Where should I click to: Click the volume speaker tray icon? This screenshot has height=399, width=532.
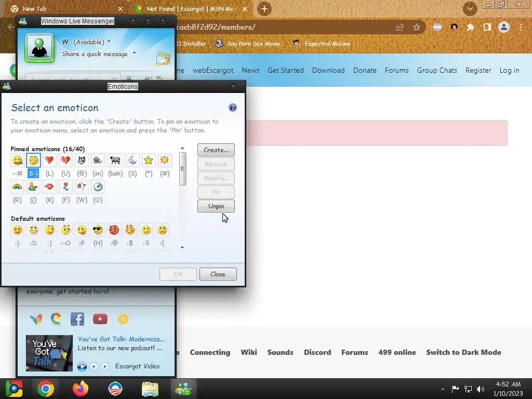[481, 389]
